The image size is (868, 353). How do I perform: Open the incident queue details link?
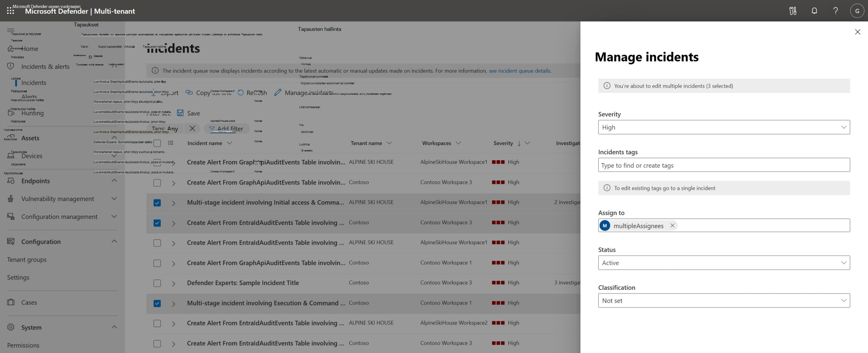(x=519, y=71)
